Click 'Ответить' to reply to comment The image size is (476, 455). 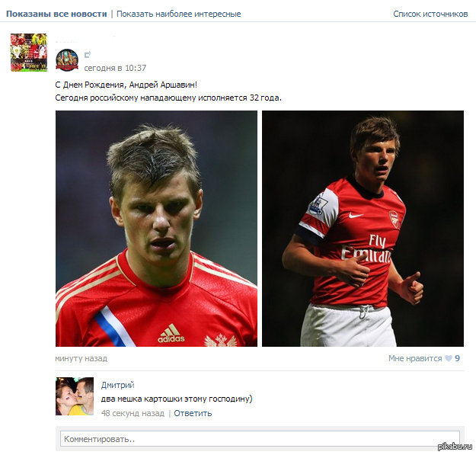pos(193,413)
